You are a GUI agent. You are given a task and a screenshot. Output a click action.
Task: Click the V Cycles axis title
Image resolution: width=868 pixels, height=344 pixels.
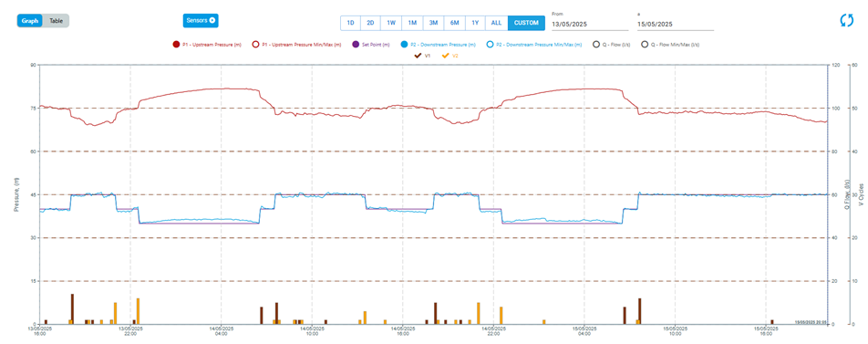pyautogui.click(x=861, y=194)
